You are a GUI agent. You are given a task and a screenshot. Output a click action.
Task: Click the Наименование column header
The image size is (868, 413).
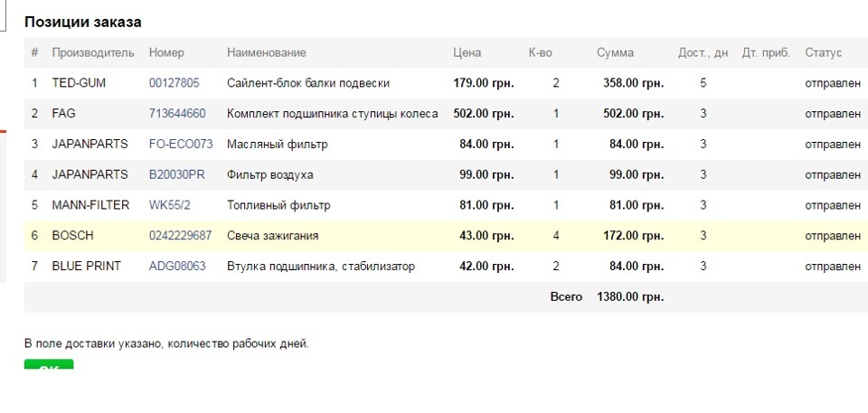coord(266,52)
